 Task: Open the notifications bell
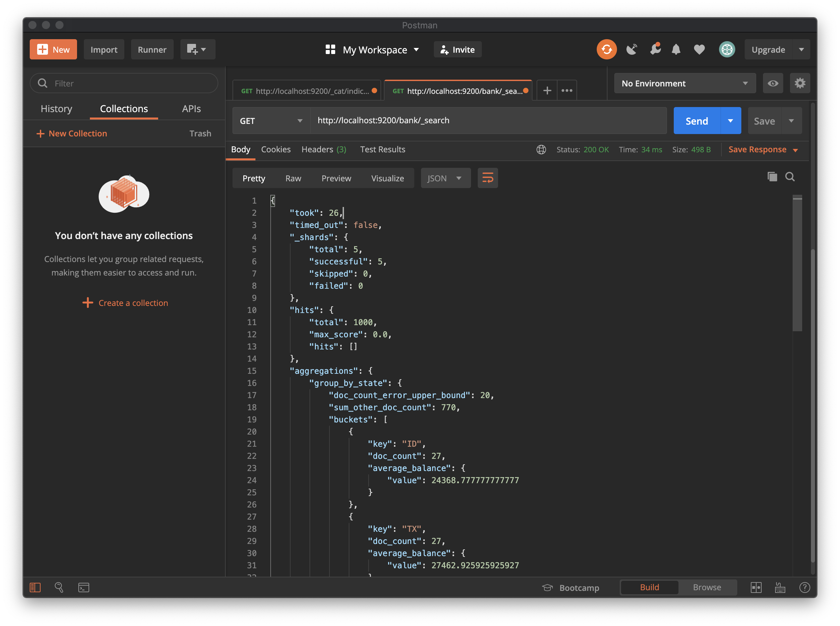click(676, 50)
